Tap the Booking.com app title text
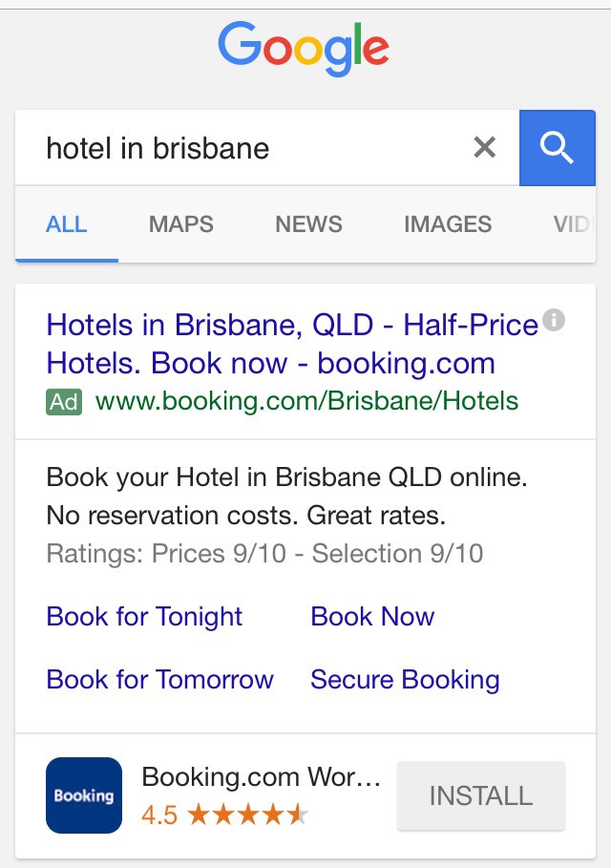Image resolution: width=611 pixels, height=868 pixels. (261, 777)
